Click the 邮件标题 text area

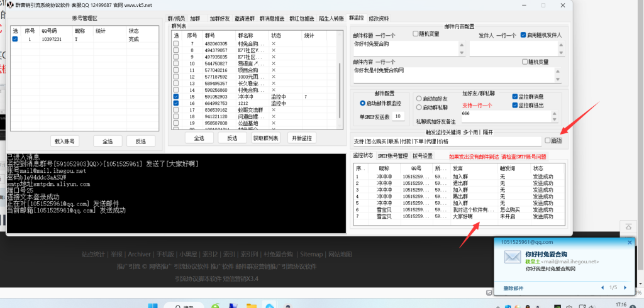coord(407,48)
